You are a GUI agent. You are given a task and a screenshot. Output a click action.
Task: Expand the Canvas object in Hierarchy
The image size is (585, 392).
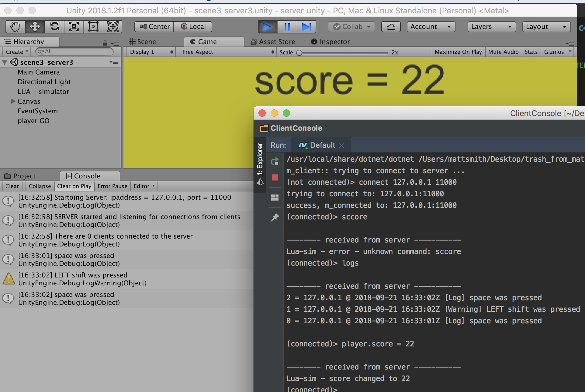pos(13,101)
